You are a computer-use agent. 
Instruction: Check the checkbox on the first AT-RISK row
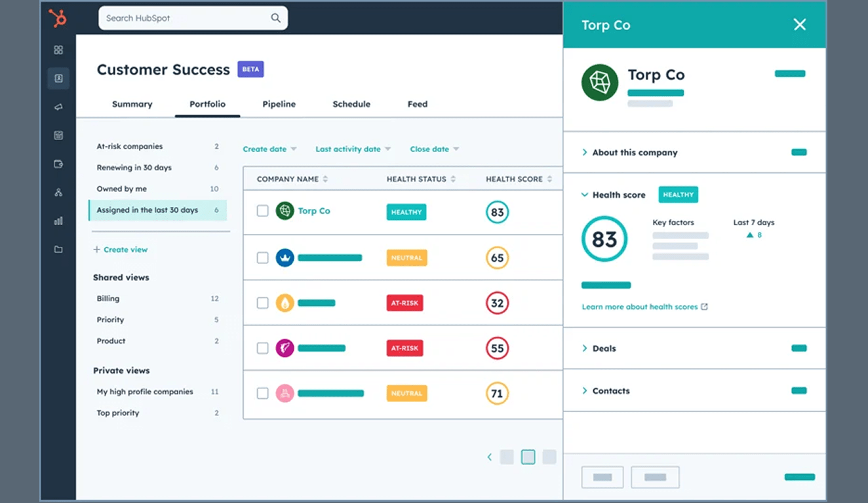[x=262, y=303]
